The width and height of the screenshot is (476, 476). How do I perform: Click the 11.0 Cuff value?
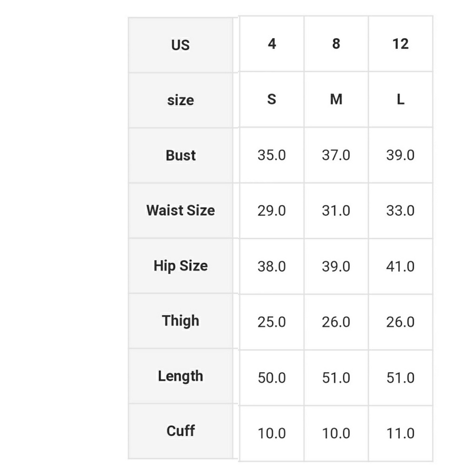[x=400, y=434]
